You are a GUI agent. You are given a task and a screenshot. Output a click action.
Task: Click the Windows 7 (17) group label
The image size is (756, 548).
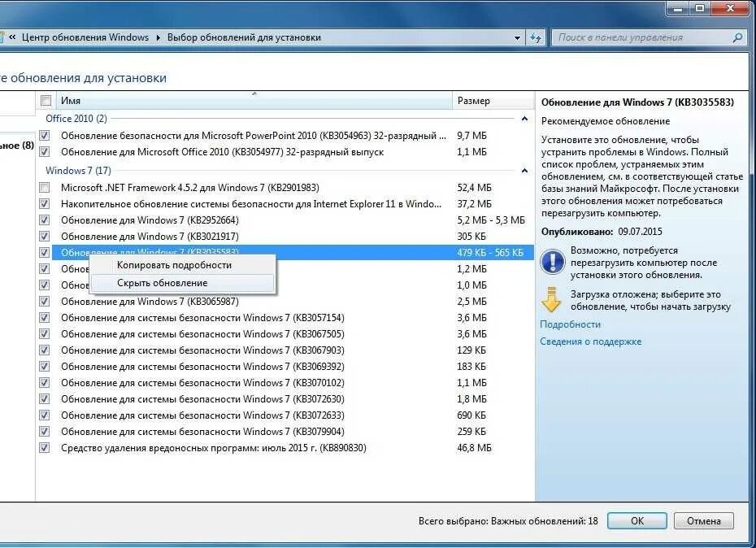(78, 171)
